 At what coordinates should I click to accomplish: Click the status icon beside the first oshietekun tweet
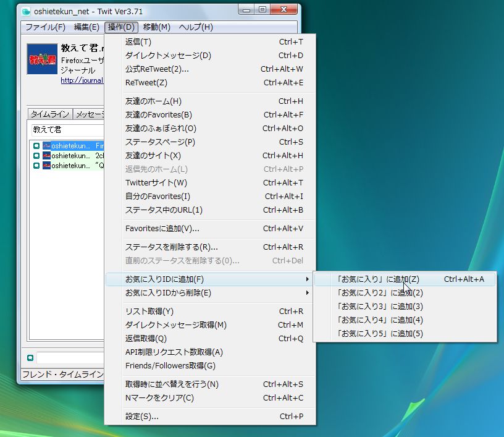pos(36,146)
